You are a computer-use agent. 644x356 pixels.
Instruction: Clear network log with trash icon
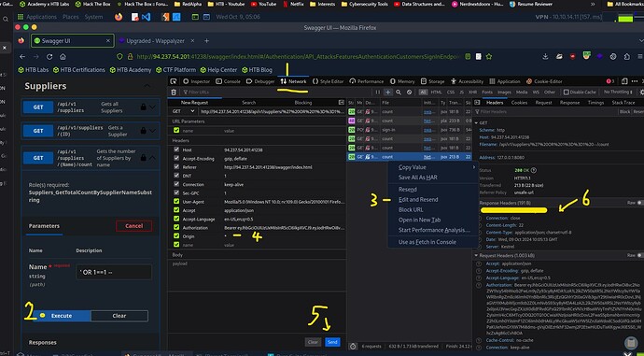click(x=174, y=93)
